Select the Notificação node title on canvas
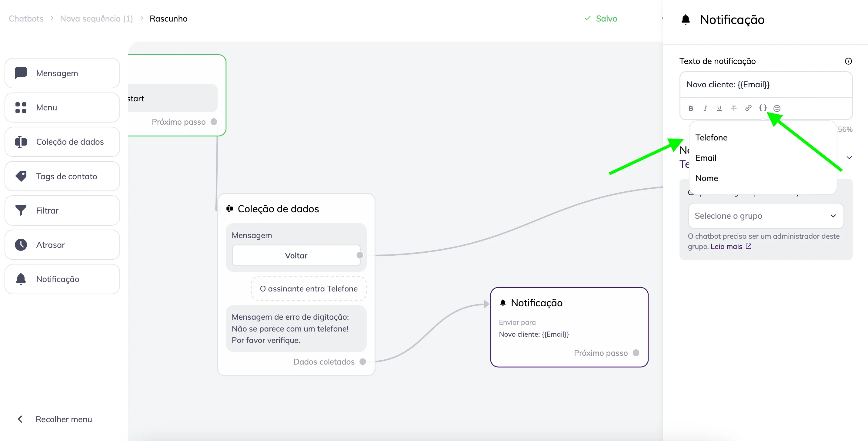This screenshot has width=868, height=441. [536, 303]
